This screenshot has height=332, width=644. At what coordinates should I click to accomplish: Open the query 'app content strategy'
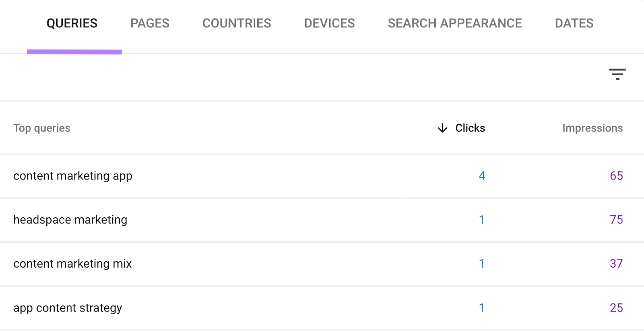tap(68, 308)
